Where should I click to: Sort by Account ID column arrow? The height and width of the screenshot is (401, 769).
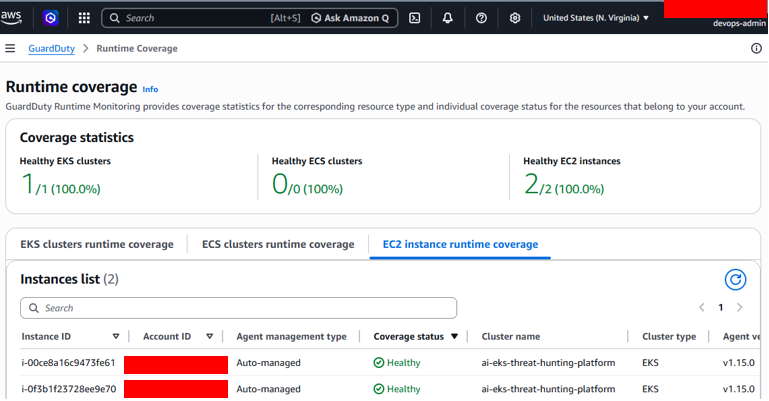tap(209, 336)
